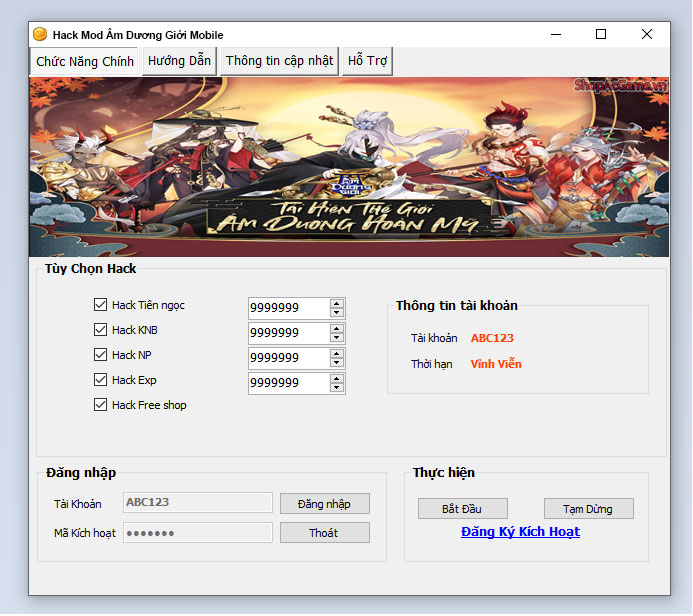Maximize the Hack Mod window
The height and width of the screenshot is (616, 693).
tap(601, 34)
